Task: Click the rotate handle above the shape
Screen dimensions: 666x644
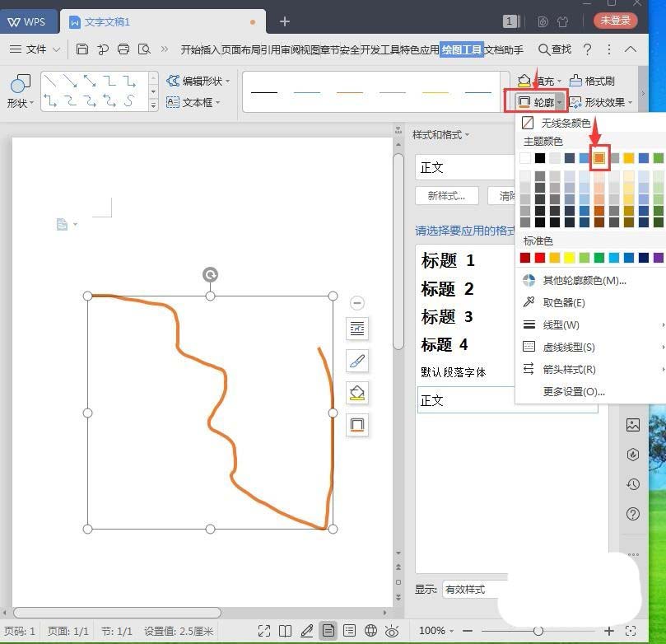Action: tap(210, 275)
